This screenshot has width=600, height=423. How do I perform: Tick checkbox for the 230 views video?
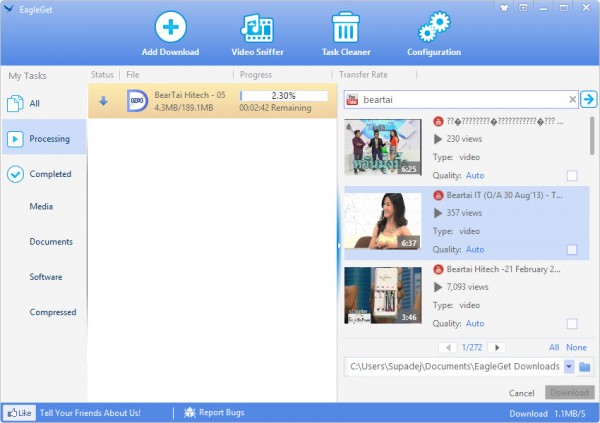(572, 176)
